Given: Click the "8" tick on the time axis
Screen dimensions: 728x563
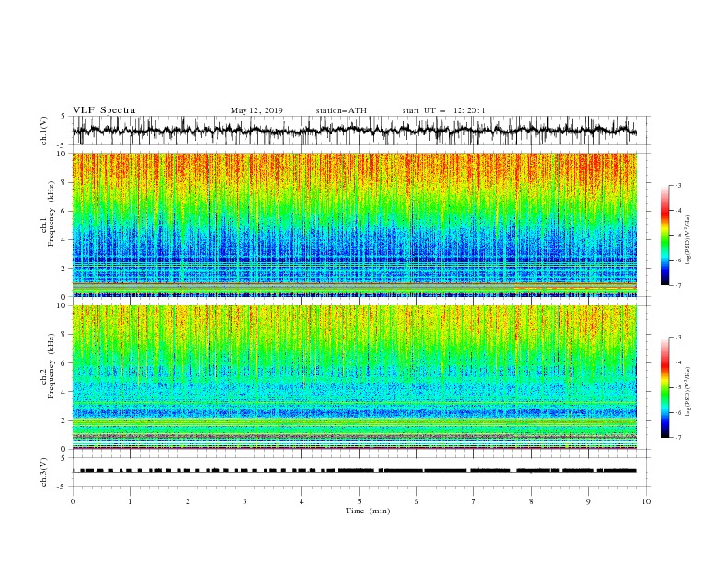Looking at the screenshot, I should click(531, 501).
